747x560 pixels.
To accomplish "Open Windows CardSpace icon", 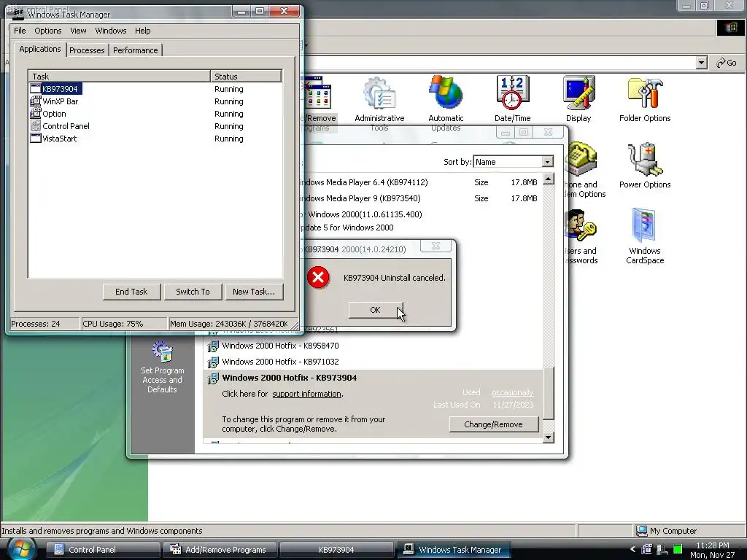I will [x=645, y=236].
